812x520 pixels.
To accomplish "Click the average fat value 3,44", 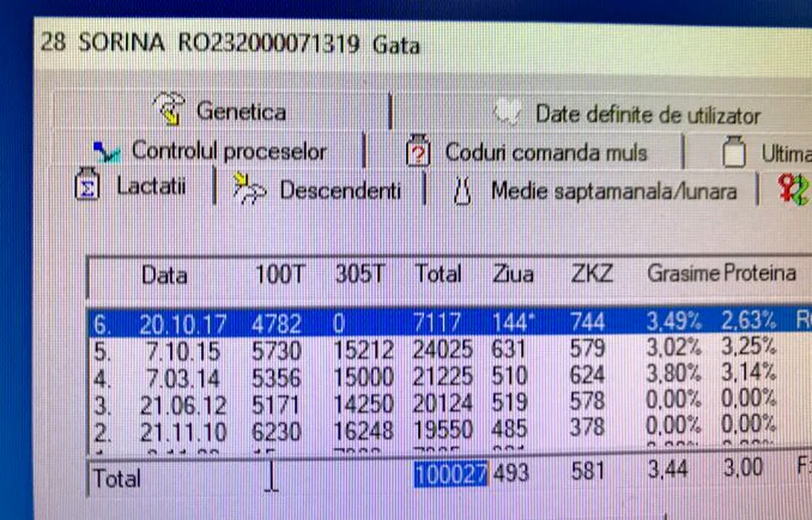I will click(x=668, y=469).
